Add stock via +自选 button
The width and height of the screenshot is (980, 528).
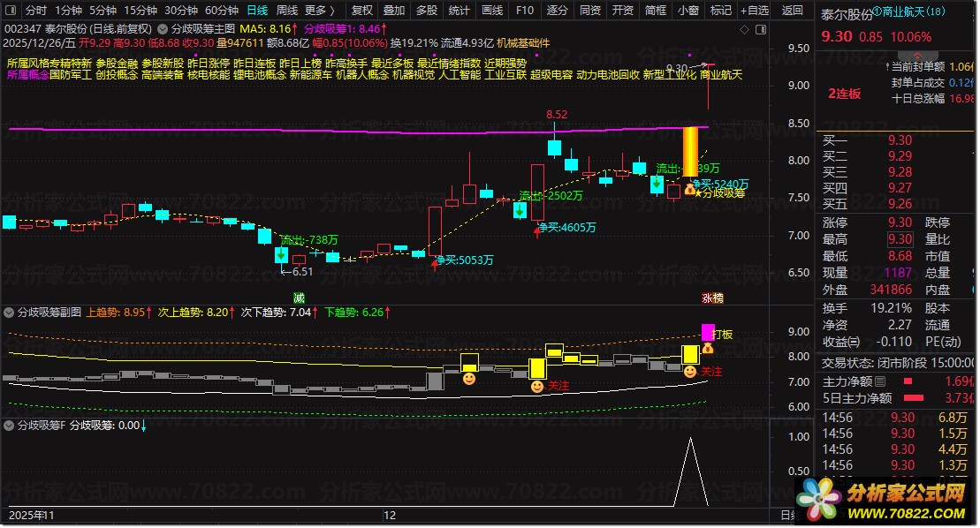755,10
